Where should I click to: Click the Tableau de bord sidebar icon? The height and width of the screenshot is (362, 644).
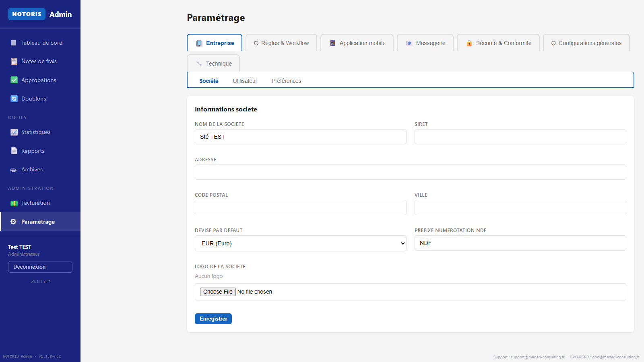[14, 43]
